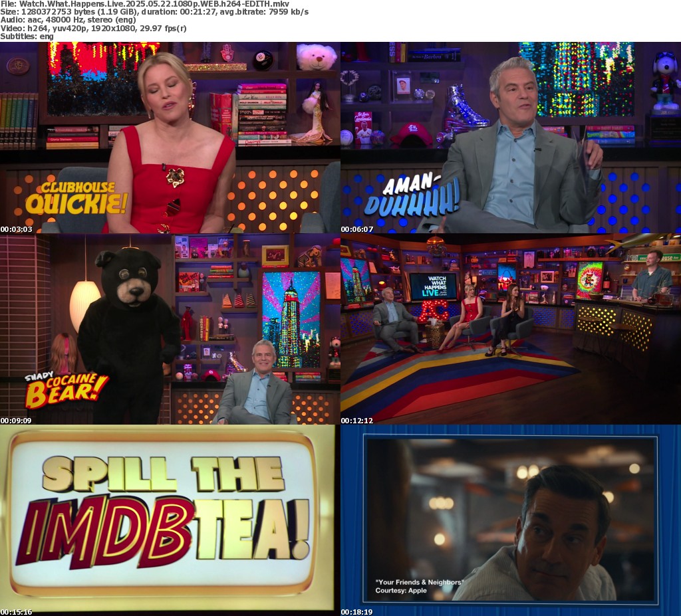
Task: Open the Your Friends & Neighbors clip thumbnail
Action: 511,520
